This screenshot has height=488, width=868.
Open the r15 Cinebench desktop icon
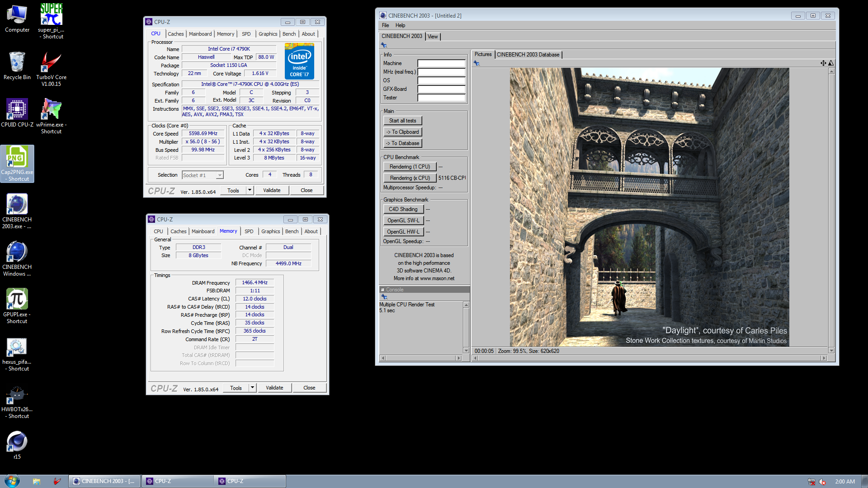(x=17, y=446)
